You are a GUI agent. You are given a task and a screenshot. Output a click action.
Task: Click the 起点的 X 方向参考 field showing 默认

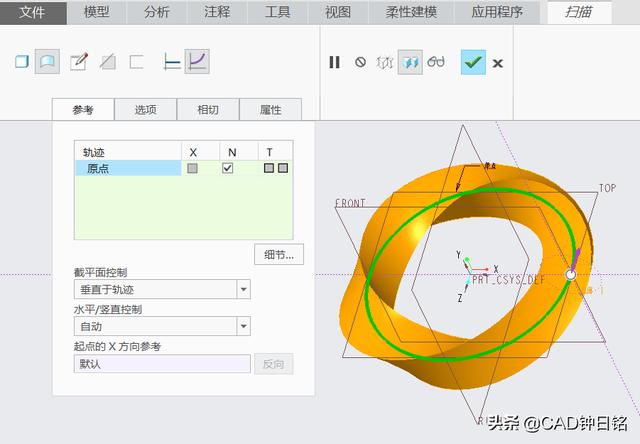pyautogui.click(x=162, y=364)
